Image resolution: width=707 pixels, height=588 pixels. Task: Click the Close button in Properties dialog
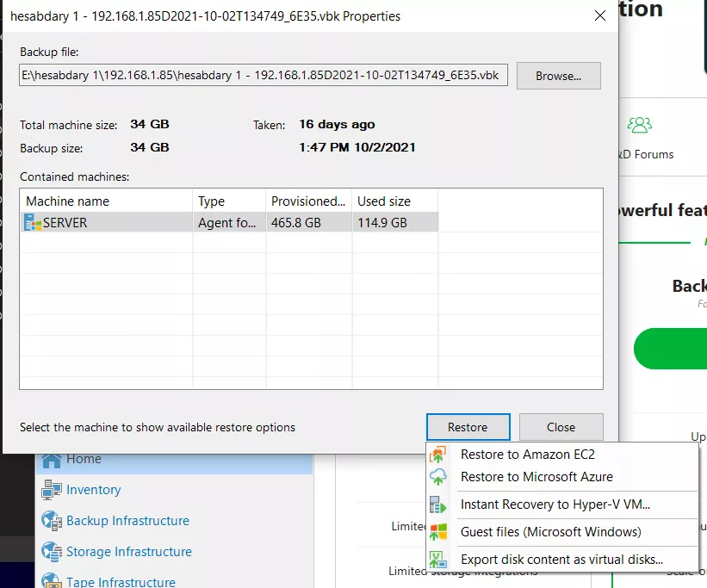click(561, 427)
